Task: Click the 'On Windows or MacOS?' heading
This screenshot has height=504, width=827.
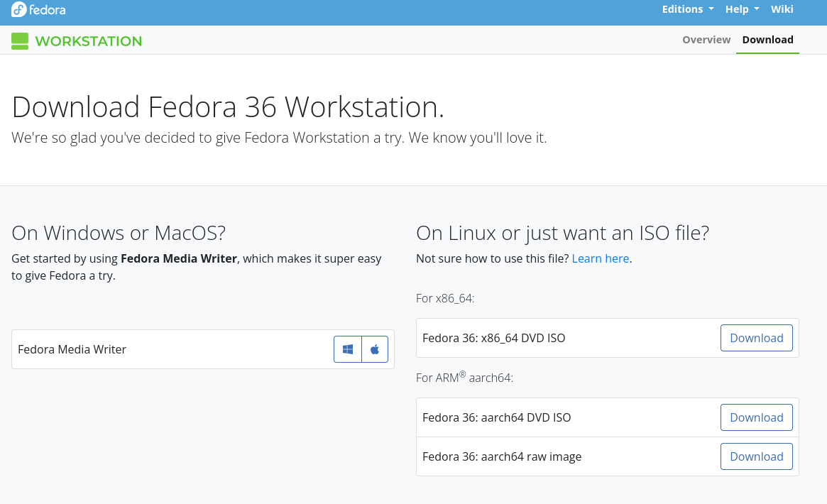Action: click(x=119, y=233)
